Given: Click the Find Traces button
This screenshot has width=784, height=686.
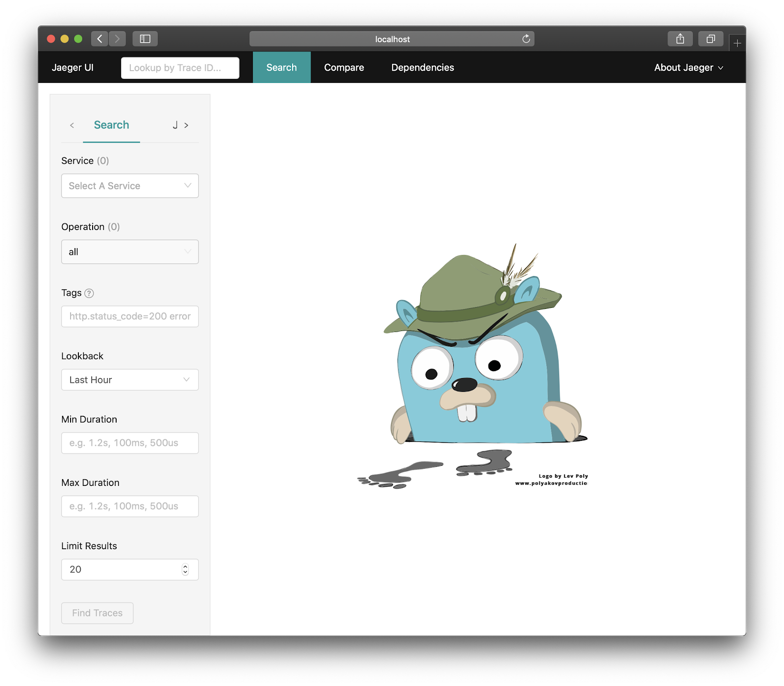Looking at the screenshot, I should point(98,613).
